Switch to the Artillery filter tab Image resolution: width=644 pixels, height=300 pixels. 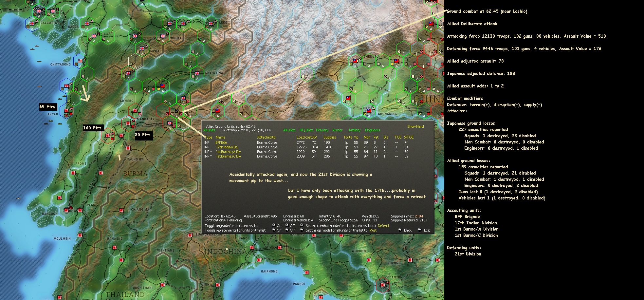point(354,130)
